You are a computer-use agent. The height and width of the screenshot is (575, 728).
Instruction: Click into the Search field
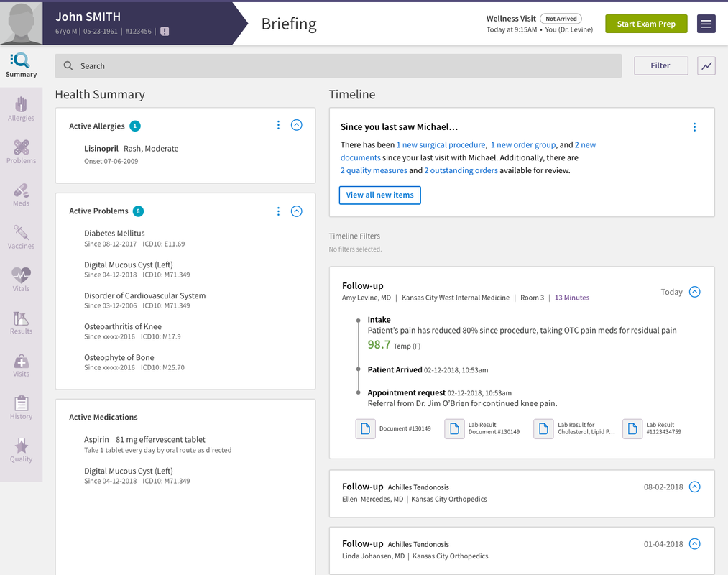[338, 66]
